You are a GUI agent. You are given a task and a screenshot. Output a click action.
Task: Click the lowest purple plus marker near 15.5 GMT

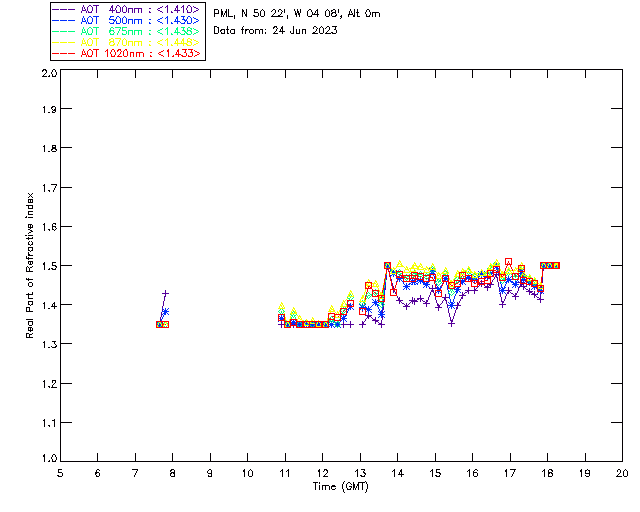(x=452, y=323)
